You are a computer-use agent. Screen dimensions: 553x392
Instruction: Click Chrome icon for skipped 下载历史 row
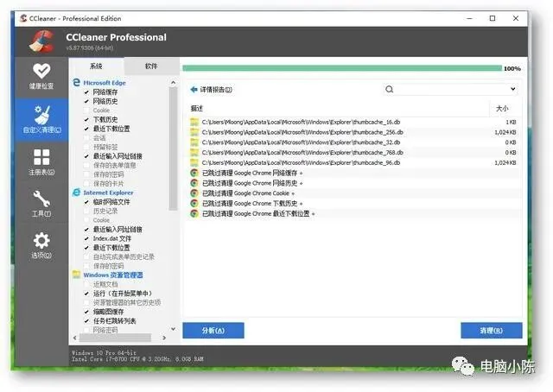[x=194, y=204]
